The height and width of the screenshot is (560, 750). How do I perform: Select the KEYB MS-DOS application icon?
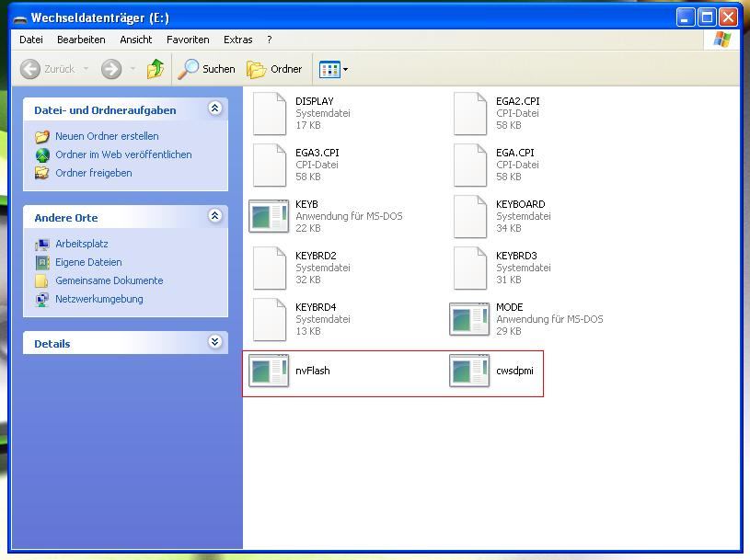point(269,216)
